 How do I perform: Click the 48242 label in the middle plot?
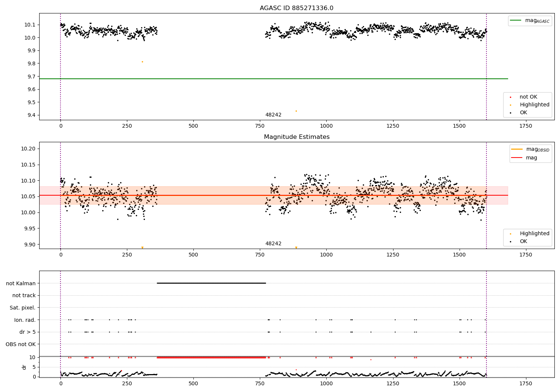pos(273,244)
